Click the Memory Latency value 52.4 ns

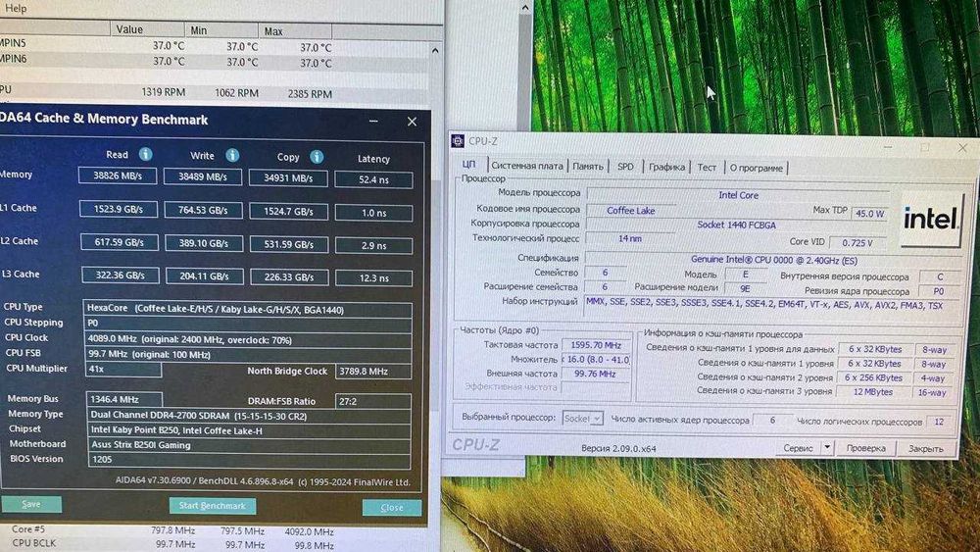[373, 180]
